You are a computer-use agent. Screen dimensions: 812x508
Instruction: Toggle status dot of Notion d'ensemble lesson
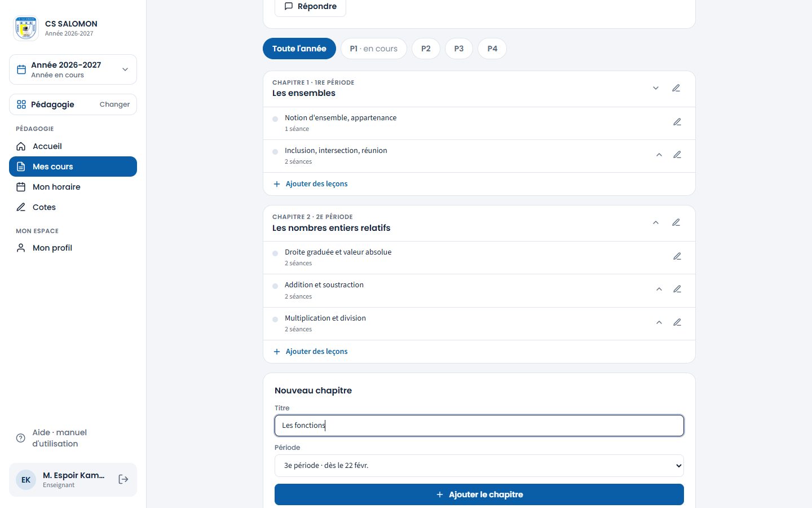275,119
